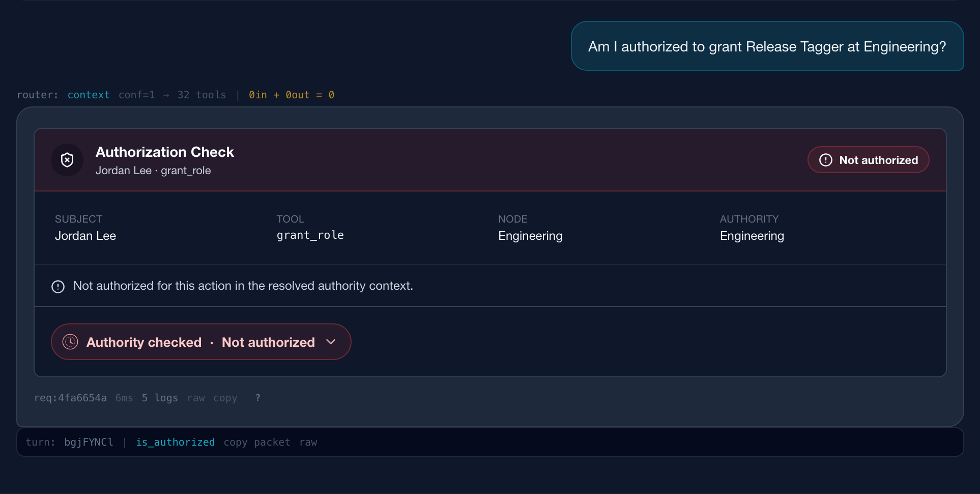Open the Authority checked · Not authorized dropdown

click(201, 342)
